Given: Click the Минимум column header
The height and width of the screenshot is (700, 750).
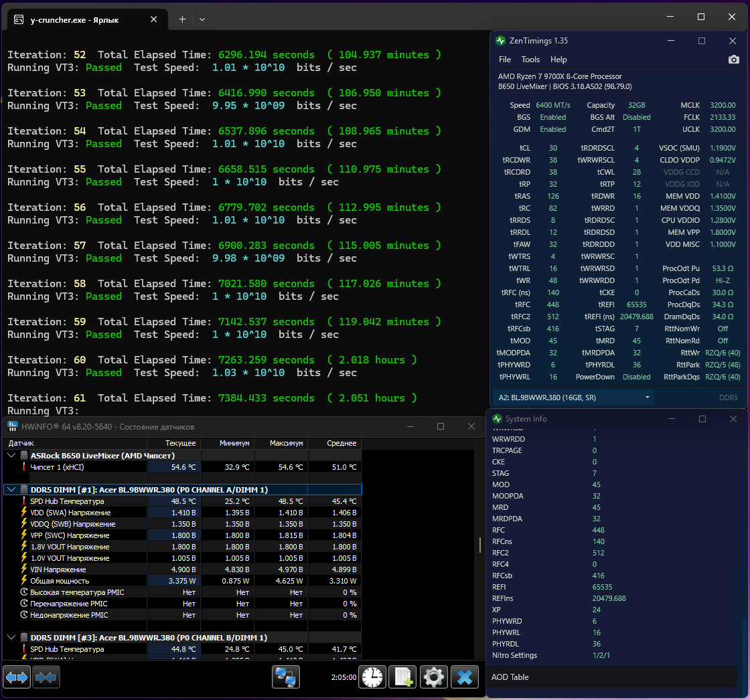Looking at the screenshot, I should [x=228, y=443].
